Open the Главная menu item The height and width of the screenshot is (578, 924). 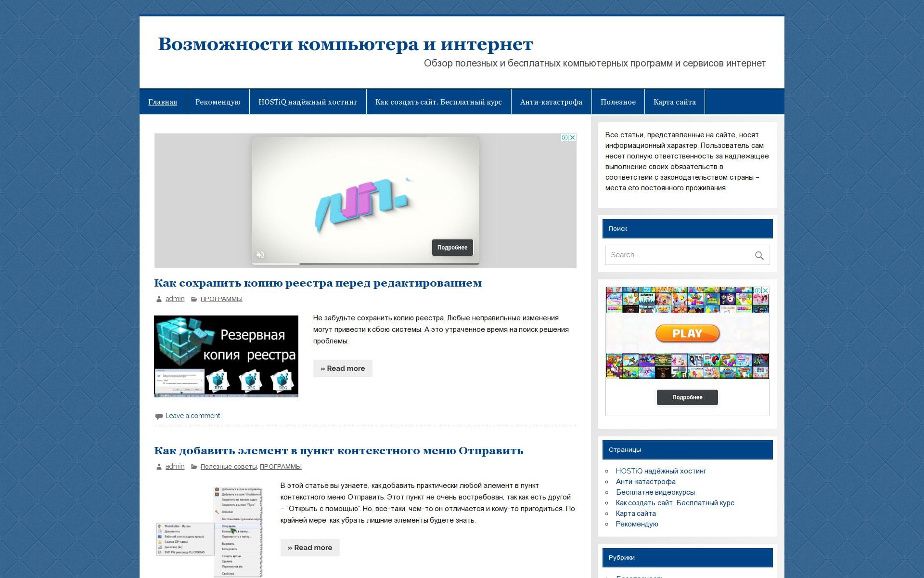click(x=163, y=102)
